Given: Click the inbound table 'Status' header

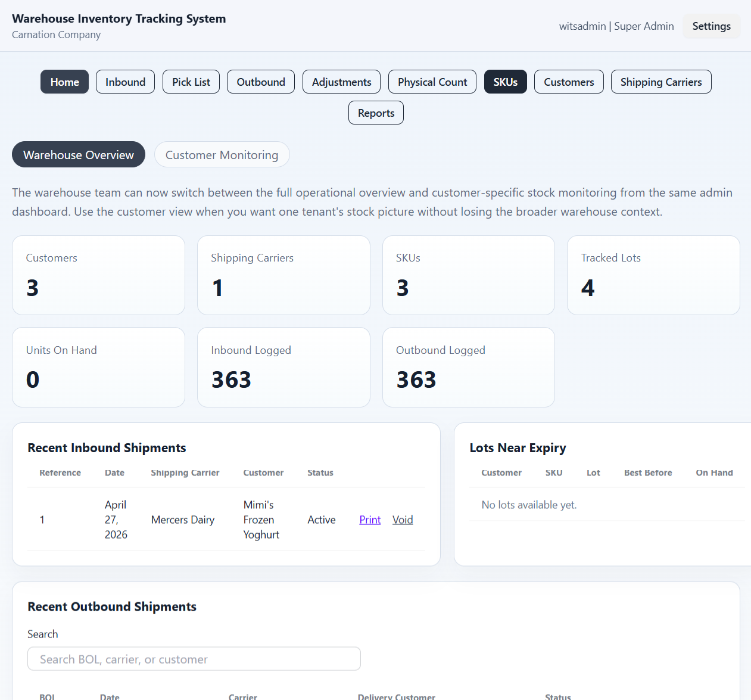Looking at the screenshot, I should [x=320, y=472].
